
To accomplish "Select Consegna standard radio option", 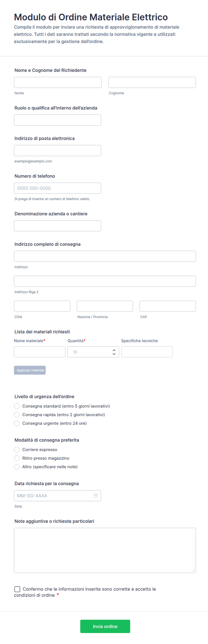I will (x=17, y=406).
